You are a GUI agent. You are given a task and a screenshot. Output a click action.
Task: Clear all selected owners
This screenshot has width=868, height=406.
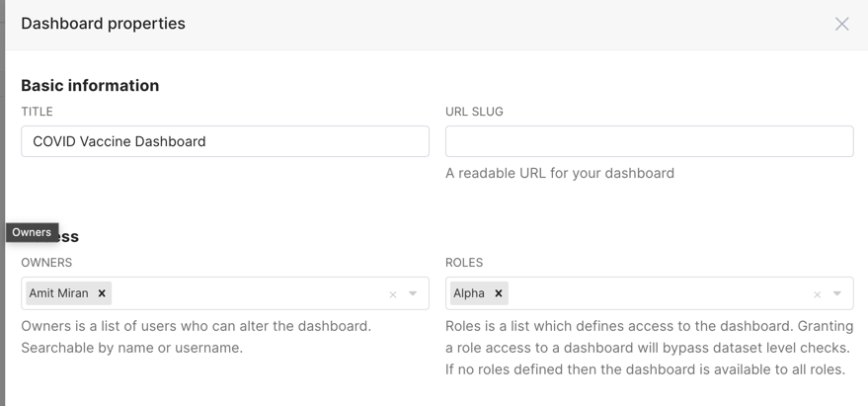pyautogui.click(x=393, y=294)
